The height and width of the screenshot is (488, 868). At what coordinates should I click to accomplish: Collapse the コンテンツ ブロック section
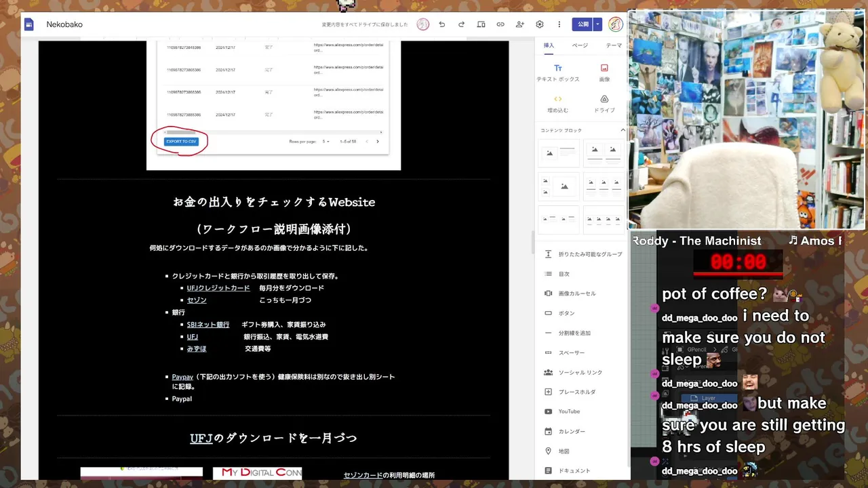(623, 130)
